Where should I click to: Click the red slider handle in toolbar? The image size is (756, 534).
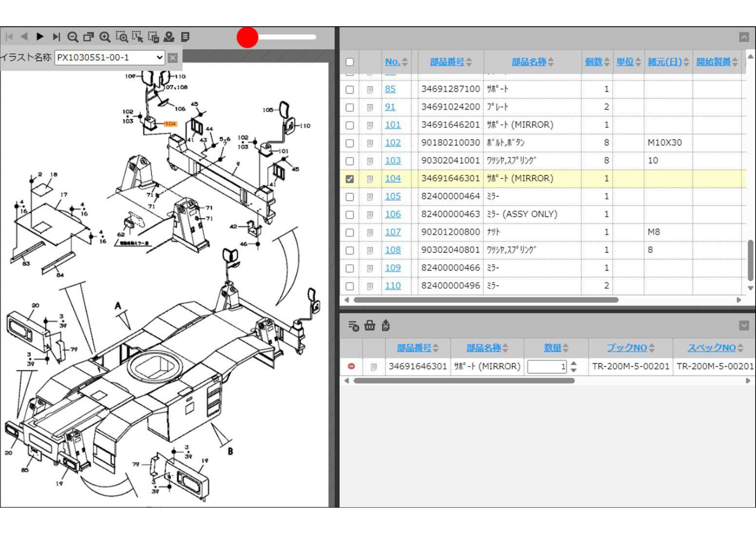[247, 37]
